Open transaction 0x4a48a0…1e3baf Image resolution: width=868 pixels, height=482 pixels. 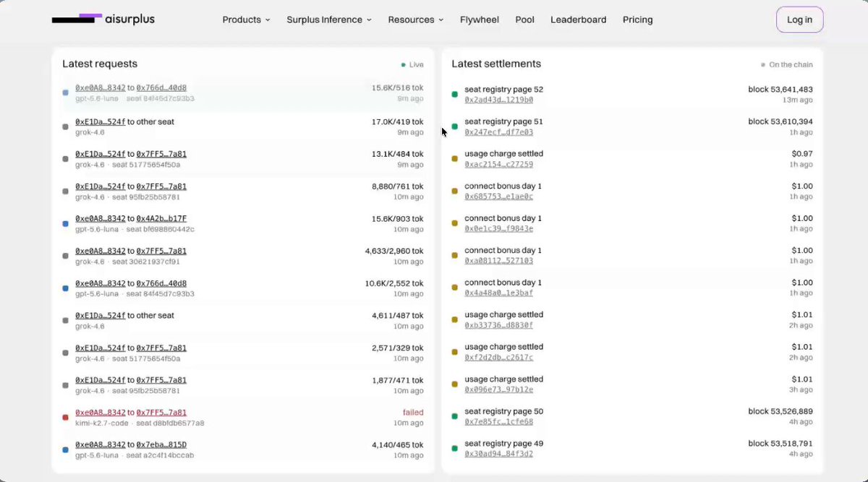(x=498, y=293)
